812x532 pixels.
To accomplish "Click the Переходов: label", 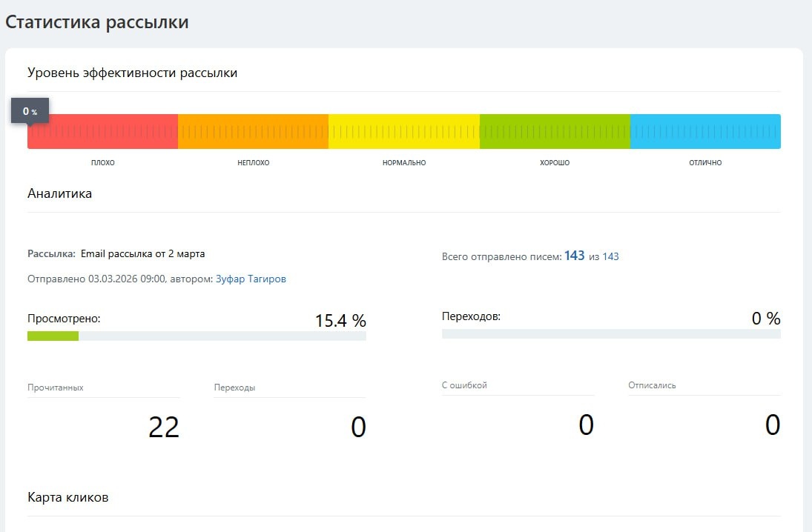I will click(471, 316).
